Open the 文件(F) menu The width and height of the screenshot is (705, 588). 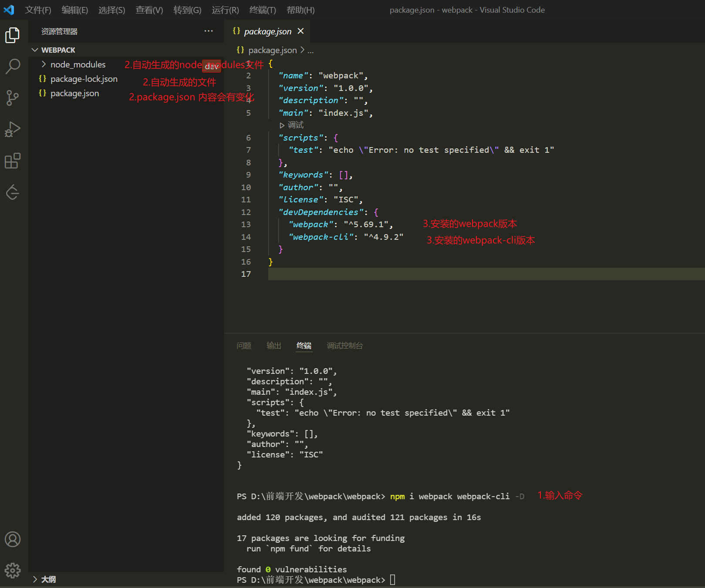38,10
